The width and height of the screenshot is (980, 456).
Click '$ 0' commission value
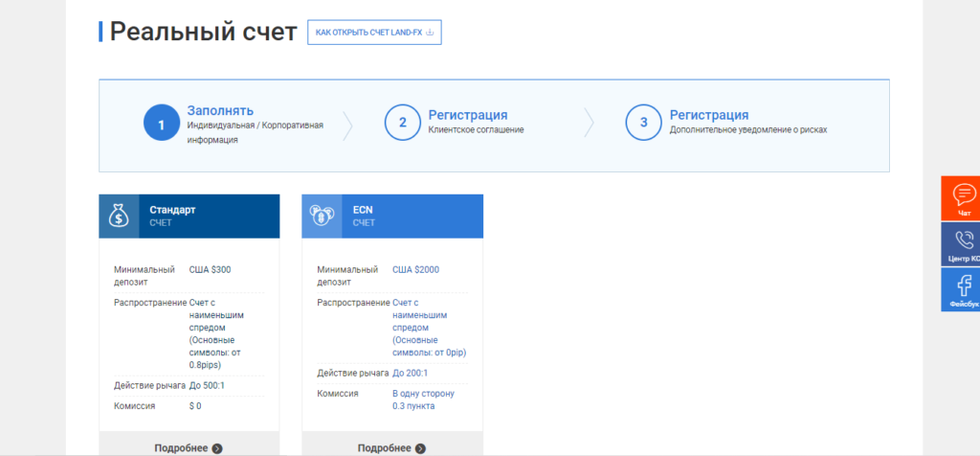coord(195,406)
